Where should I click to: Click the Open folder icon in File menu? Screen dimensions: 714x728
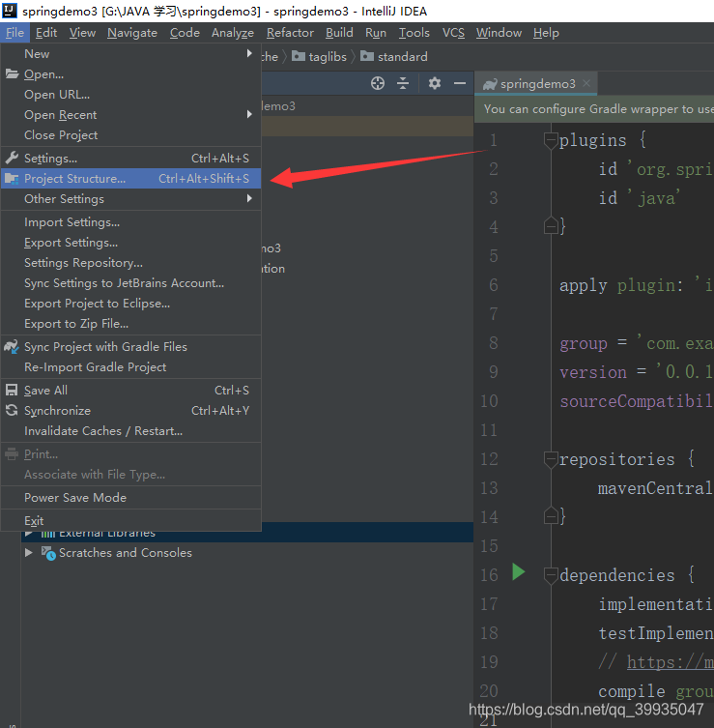point(12,73)
